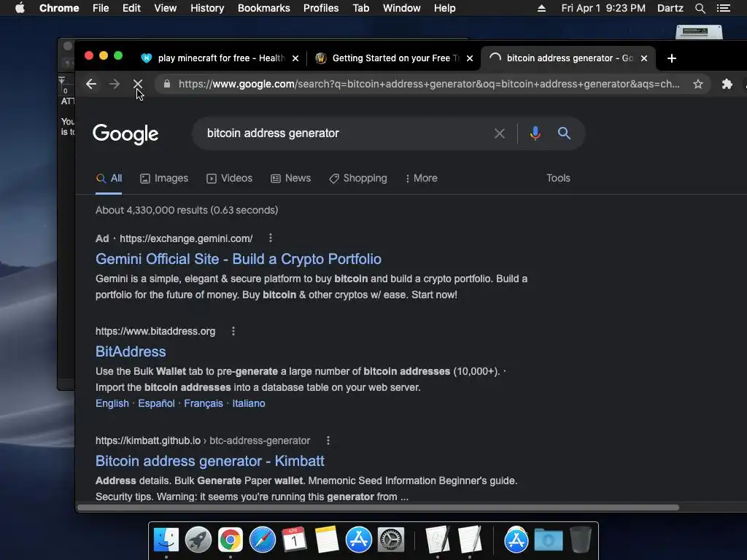Select the Videos results tab
Screen dimensions: 747x560
229,178
